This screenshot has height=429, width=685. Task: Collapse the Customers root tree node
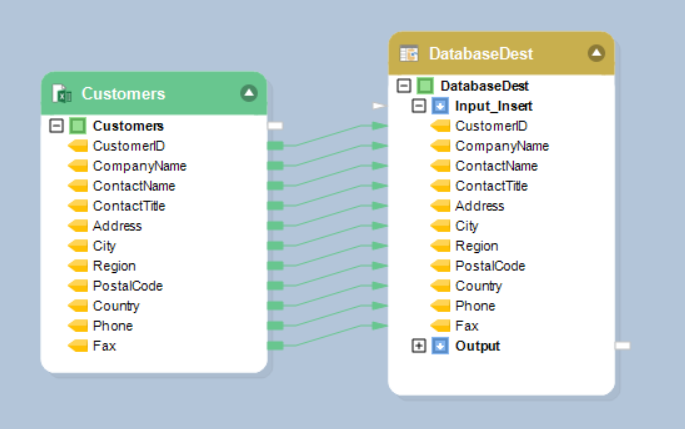point(57,126)
